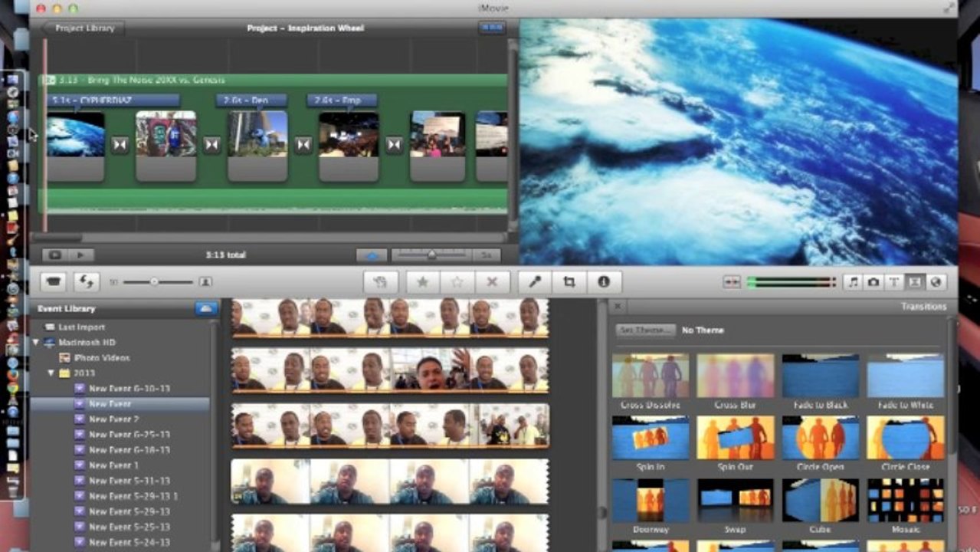Image resolution: width=980 pixels, height=552 pixels.
Task: Toggle the transitions browser button
Action: click(914, 282)
